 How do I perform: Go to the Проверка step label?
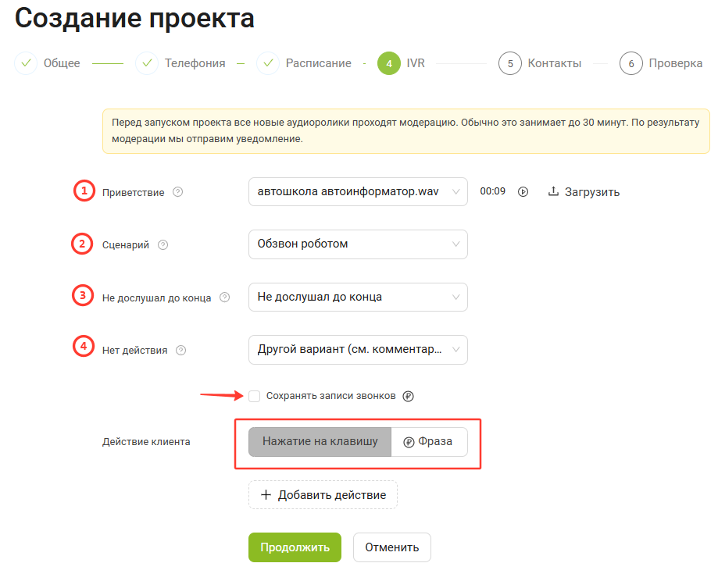[x=675, y=63]
